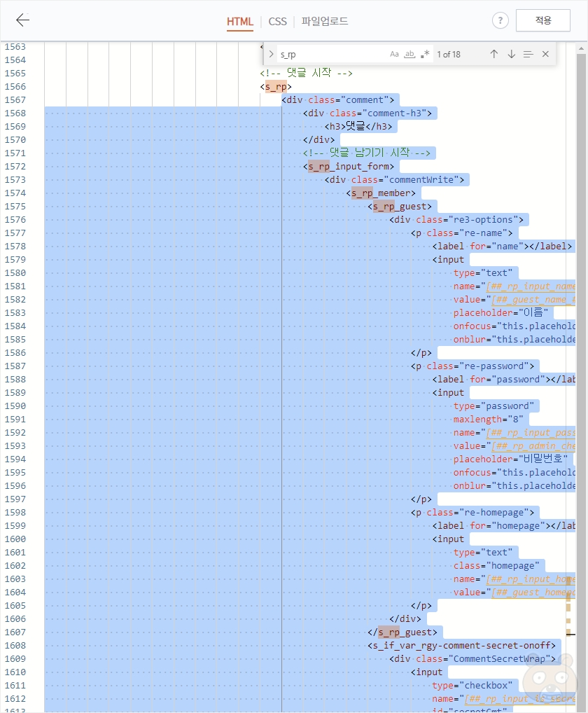The image size is (588, 713).
Task: Click the 적용 apply button
Action: click(x=543, y=20)
